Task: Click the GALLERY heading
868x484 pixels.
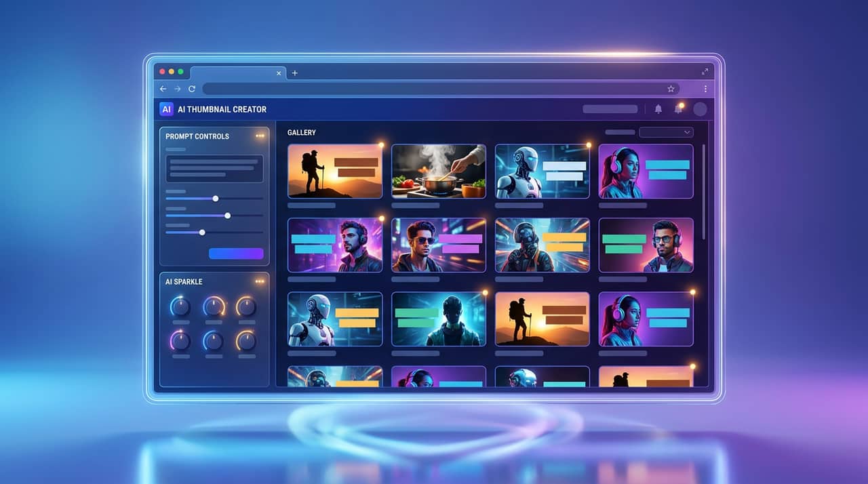Action: tap(302, 133)
